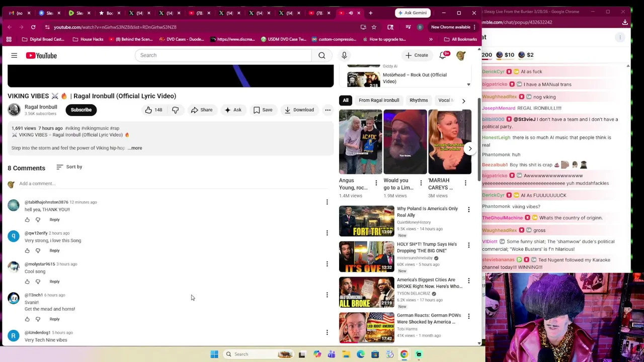Subscribe to Ragal Ironbull

pyautogui.click(x=81, y=110)
